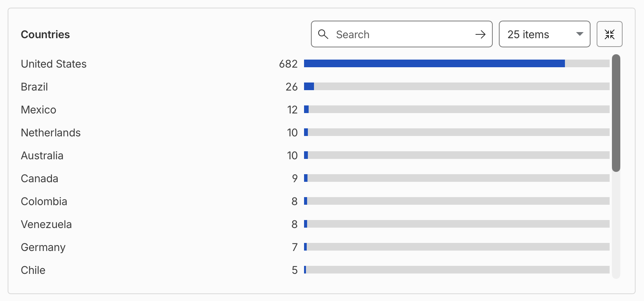Click the vertical scrollbar thumb
The height and width of the screenshot is (301, 644).
pos(616,113)
